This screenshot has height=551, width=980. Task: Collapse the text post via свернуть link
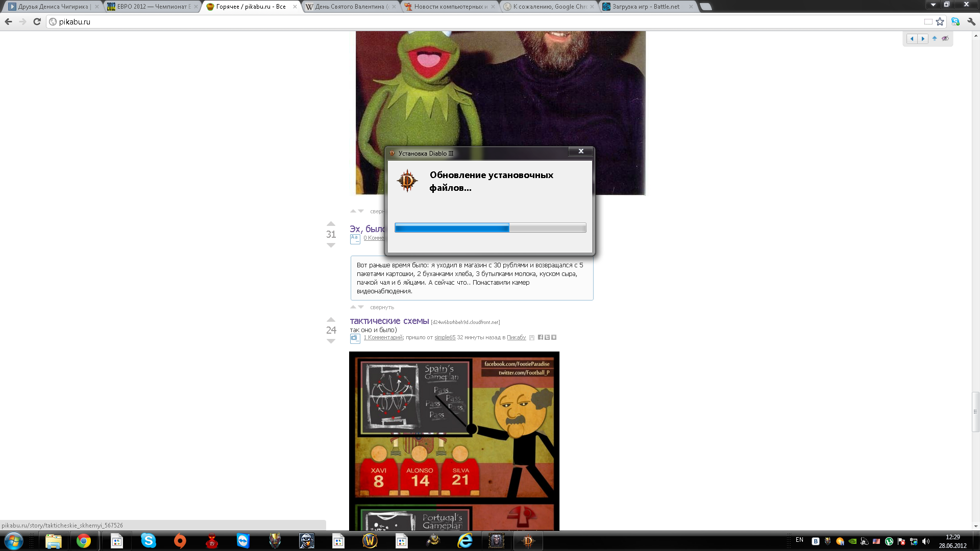[382, 307]
